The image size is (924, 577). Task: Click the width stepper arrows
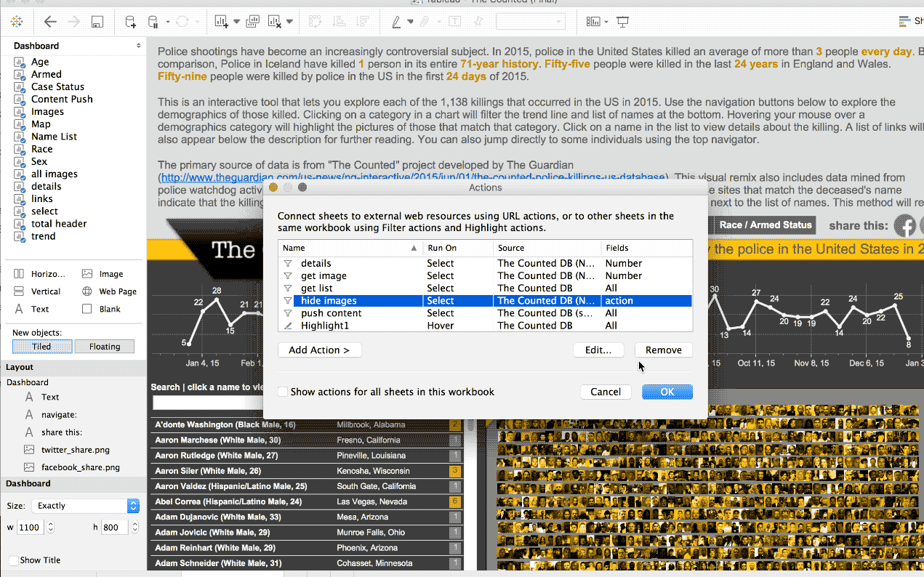point(50,528)
